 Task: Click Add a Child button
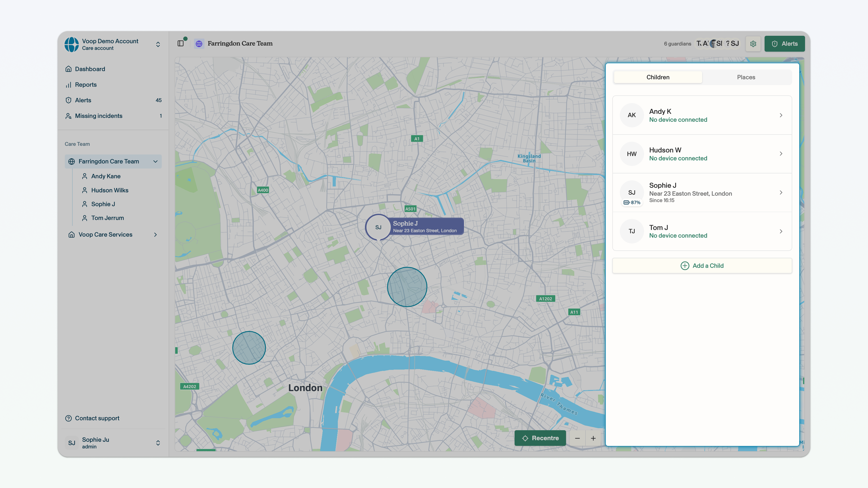[702, 266]
